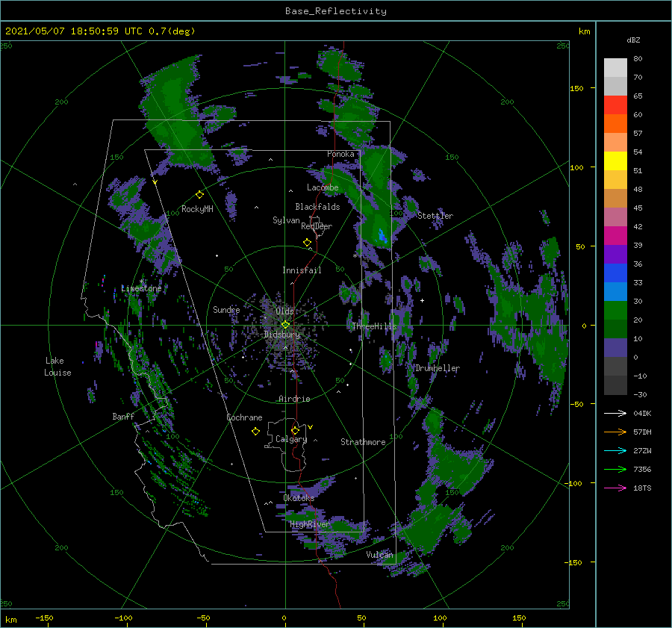Click the Stettler town label
This screenshot has width=672, height=628.
tap(435, 216)
